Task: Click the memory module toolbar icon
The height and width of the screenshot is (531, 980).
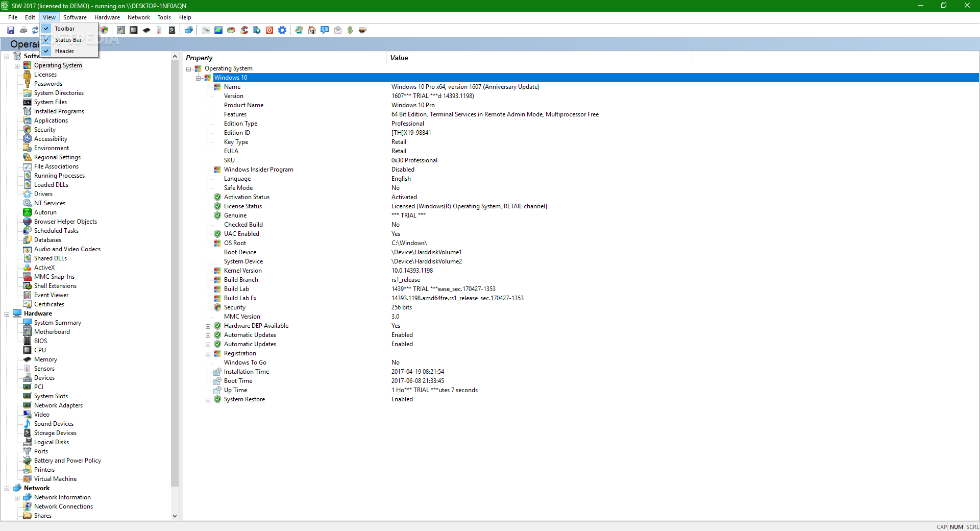Action: tap(146, 30)
